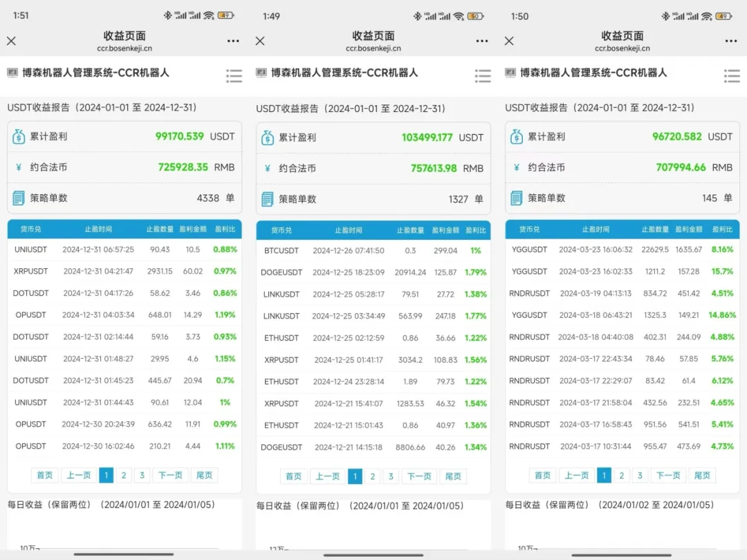
Task: Click the USDT收益报告 heading in 1:49 screen
Action: pos(351,109)
